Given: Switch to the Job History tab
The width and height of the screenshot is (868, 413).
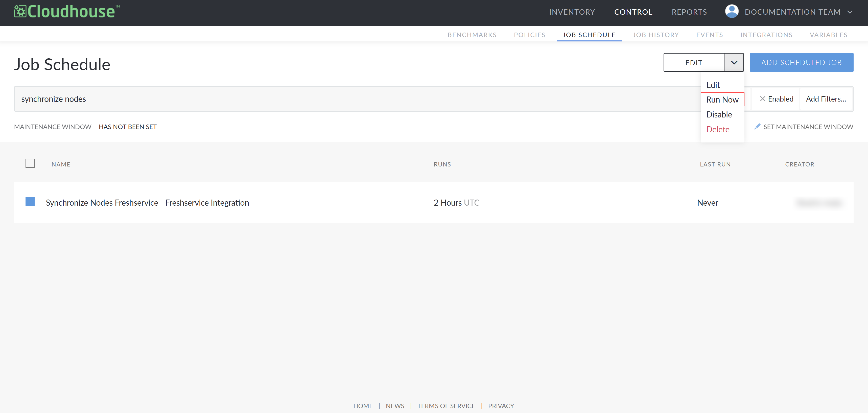Looking at the screenshot, I should (655, 35).
